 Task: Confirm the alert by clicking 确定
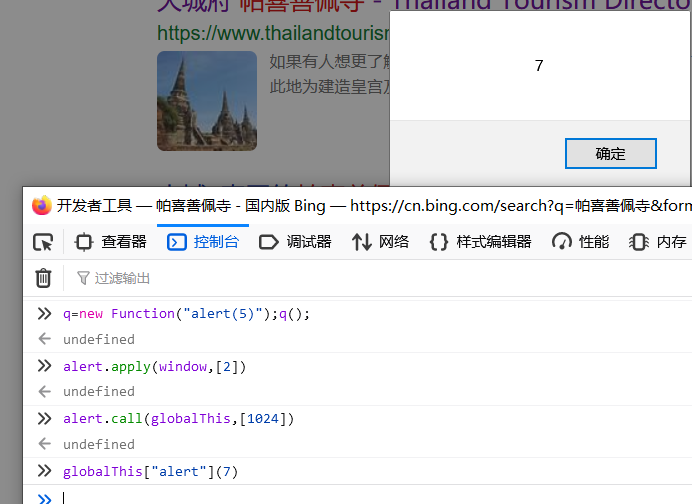[x=611, y=154]
